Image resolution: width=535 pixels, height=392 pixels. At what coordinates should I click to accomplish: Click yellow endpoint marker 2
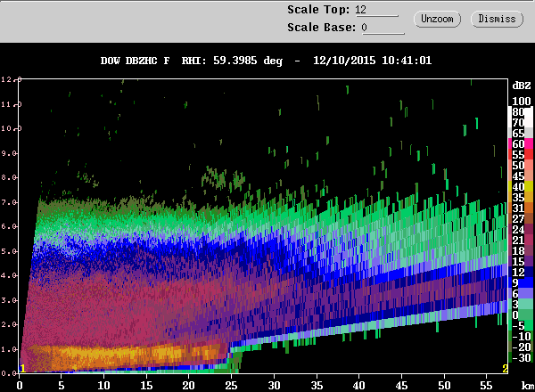[505, 369]
